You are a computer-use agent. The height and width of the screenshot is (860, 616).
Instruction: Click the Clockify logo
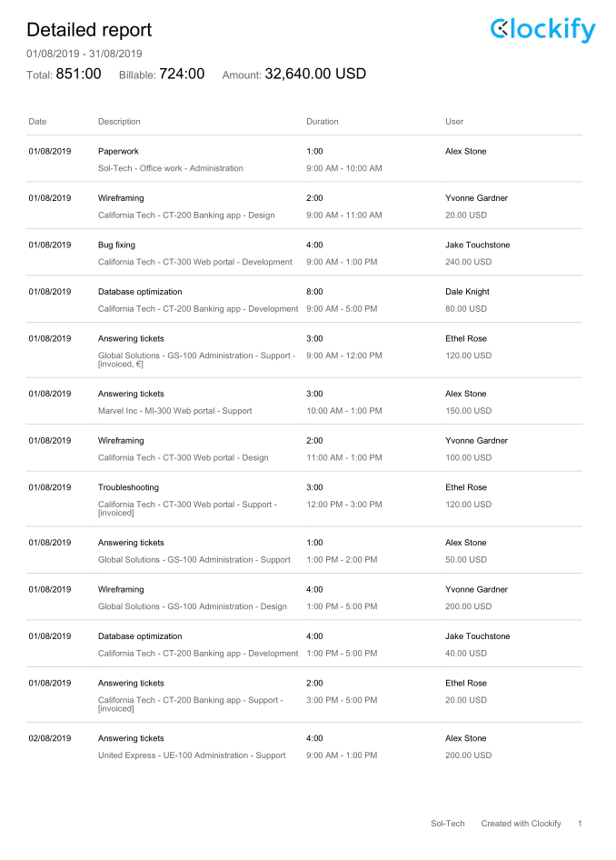[542, 30]
